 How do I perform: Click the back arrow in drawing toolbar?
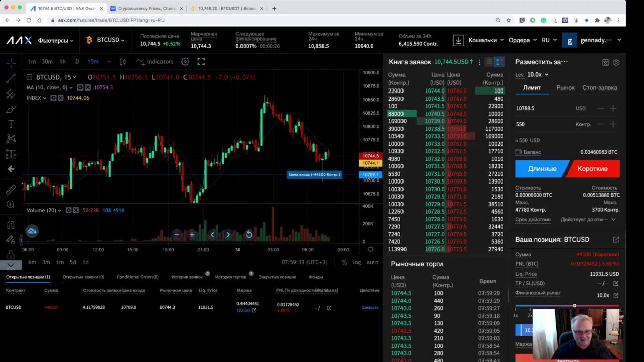(11, 169)
